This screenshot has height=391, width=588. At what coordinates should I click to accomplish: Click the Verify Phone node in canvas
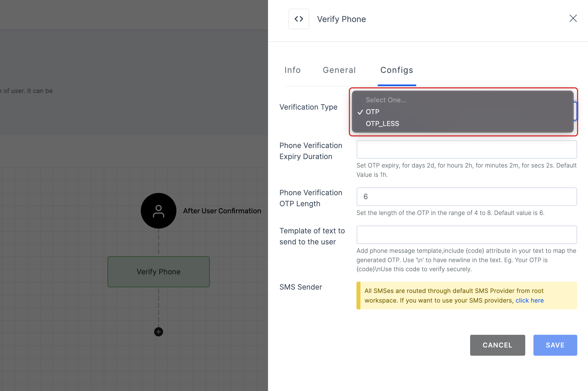coord(158,271)
